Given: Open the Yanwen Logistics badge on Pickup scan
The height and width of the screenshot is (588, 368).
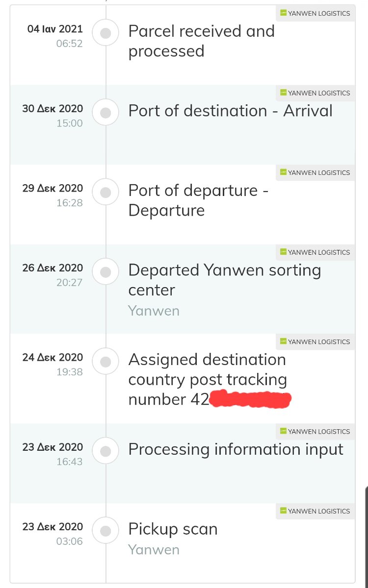Looking at the screenshot, I should (315, 511).
